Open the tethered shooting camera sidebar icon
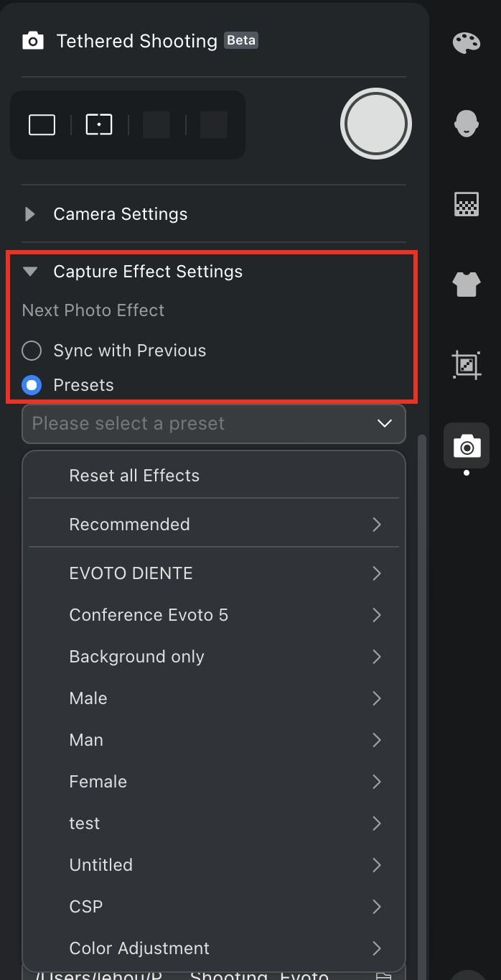 467,446
